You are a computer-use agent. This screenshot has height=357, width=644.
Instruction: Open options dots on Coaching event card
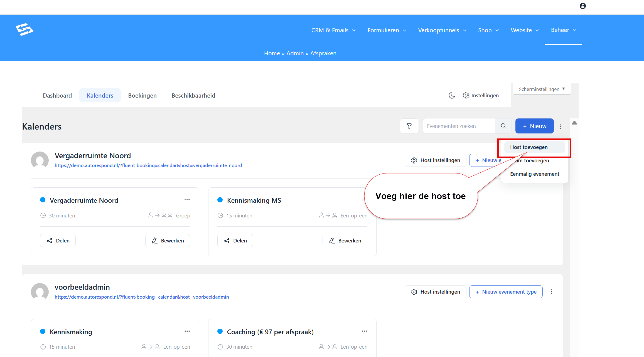tap(365, 331)
